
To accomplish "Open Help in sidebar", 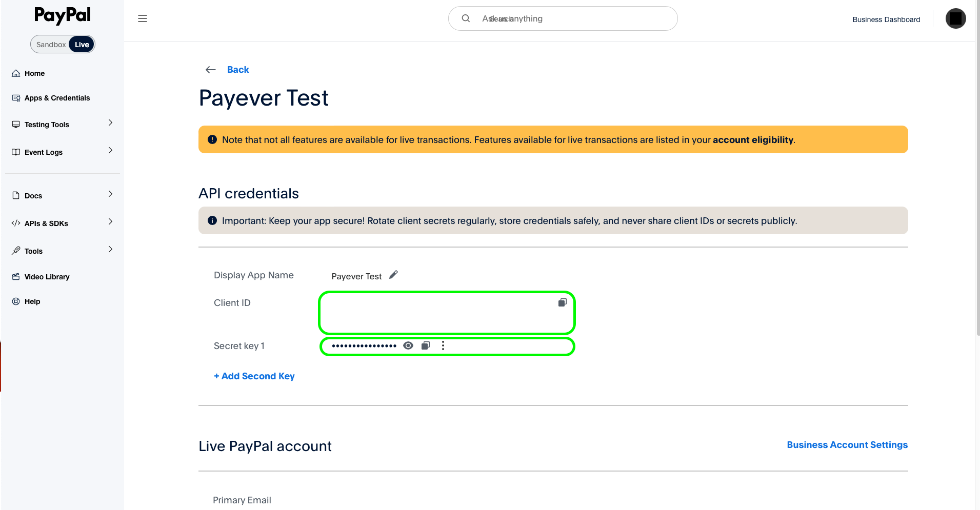I will point(32,301).
